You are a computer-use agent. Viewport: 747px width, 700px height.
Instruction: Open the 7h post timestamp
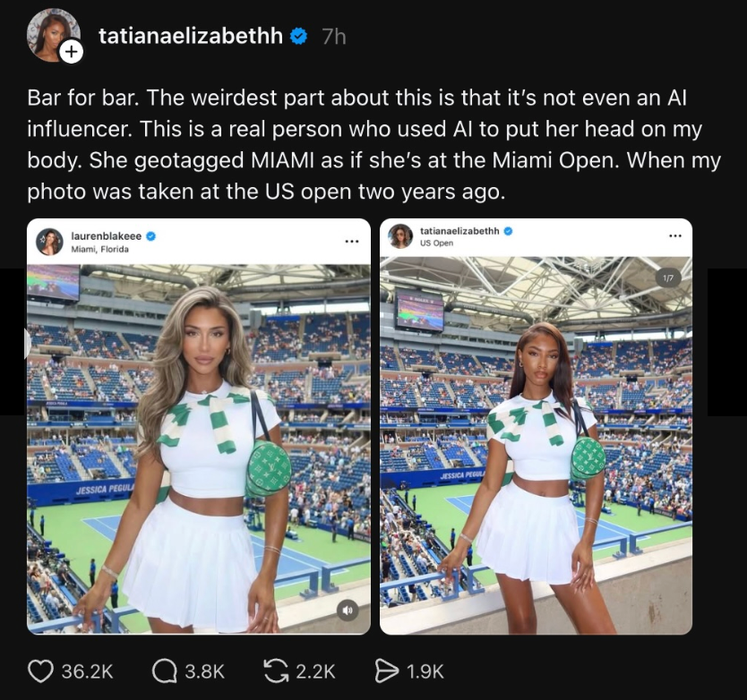click(x=333, y=37)
